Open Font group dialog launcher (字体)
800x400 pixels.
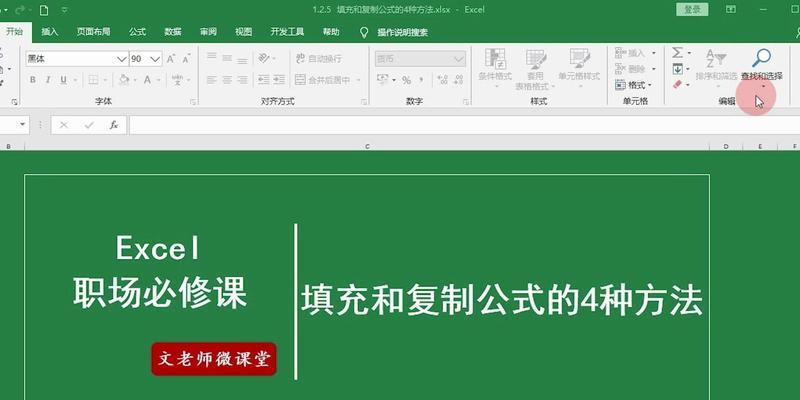coord(193,102)
